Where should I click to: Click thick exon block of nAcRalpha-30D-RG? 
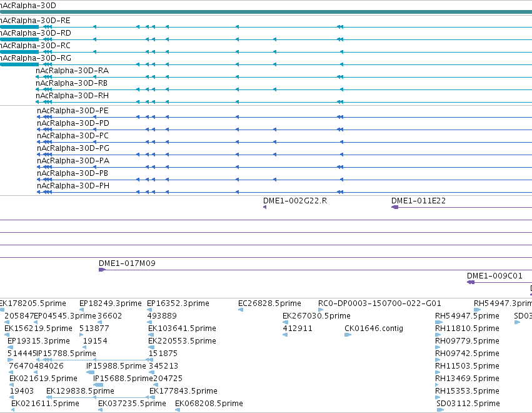19,64
